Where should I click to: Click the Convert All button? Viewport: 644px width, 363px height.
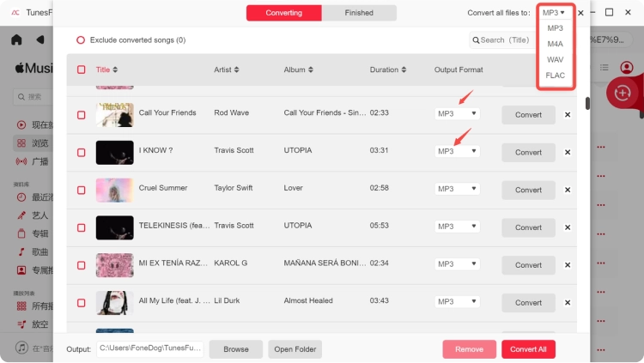click(528, 349)
